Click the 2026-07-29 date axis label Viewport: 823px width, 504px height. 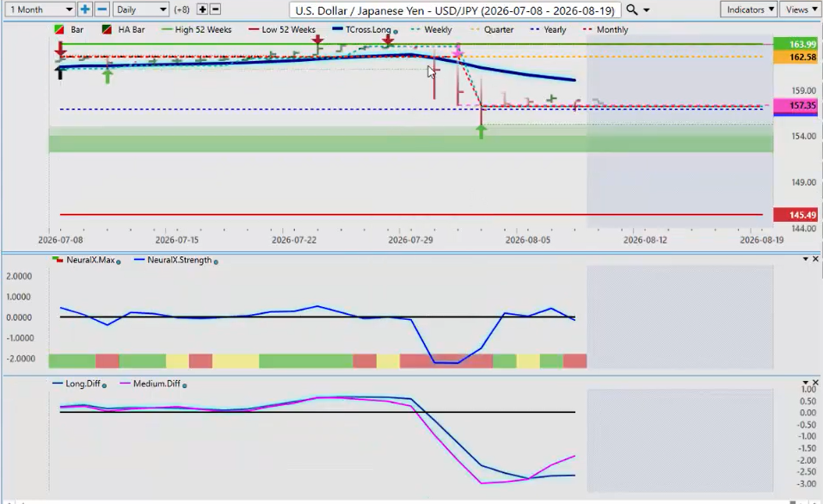click(x=410, y=240)
